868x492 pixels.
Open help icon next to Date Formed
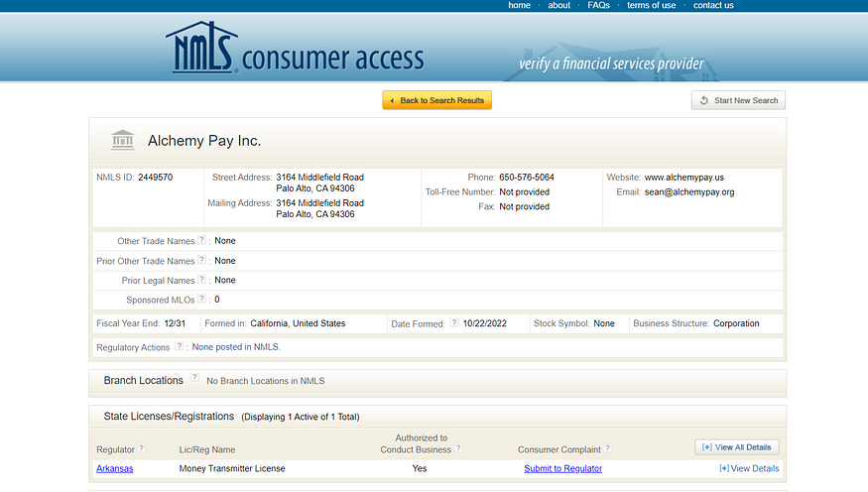pyautogui.click(x=454, y=322)
